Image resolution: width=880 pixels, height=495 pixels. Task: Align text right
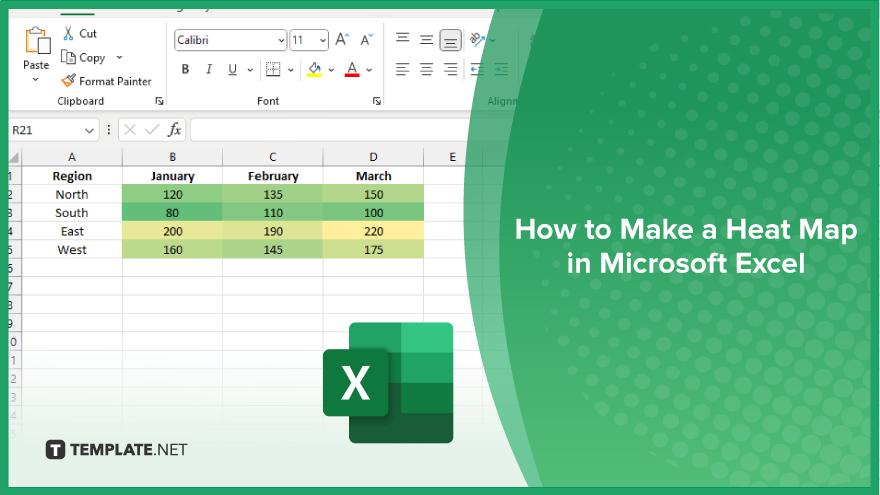coord(450,69)
